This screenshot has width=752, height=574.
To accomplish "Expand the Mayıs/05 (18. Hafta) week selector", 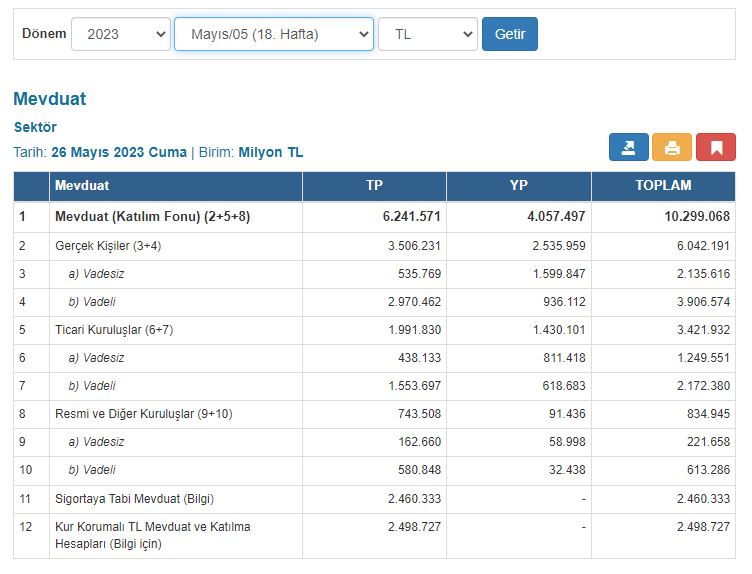I will pos(274,34).
